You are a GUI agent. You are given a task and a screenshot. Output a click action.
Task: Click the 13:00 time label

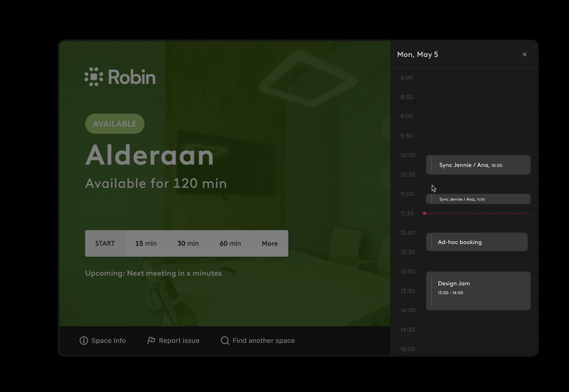coord(408,272)
